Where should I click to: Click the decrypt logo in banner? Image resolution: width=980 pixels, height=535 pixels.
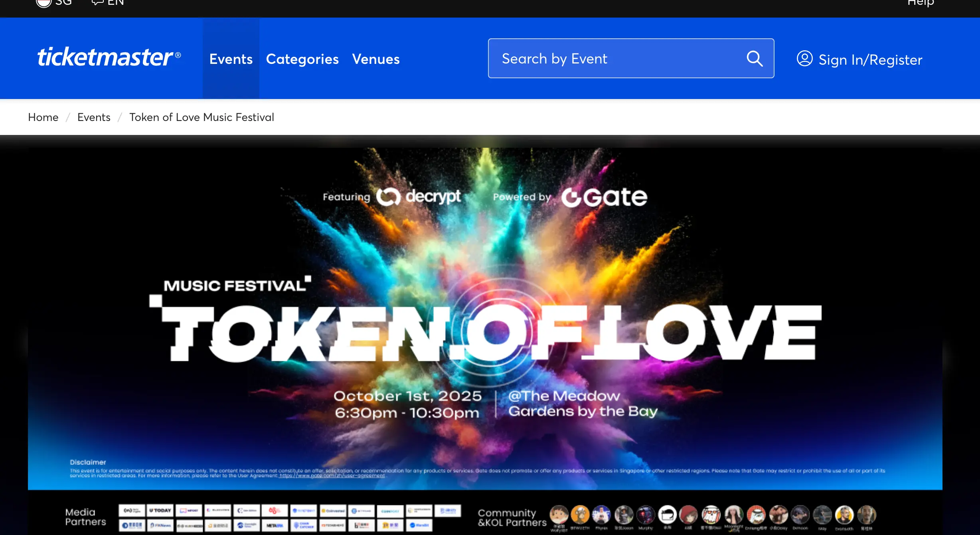[419, 196]
